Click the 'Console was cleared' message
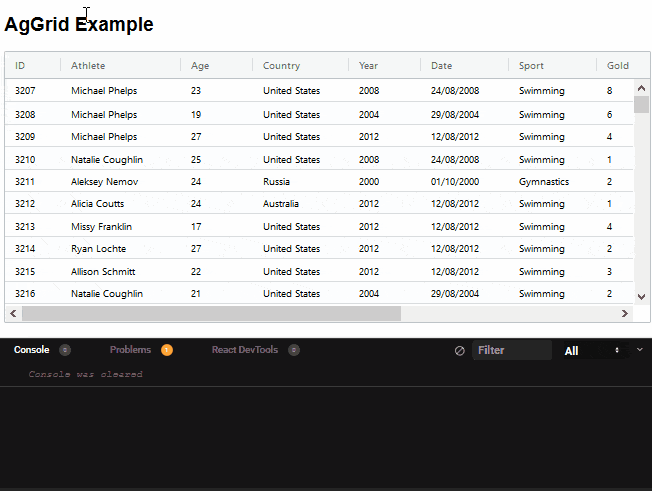This screenshot has width=652, height=491. tap(85, 374)
